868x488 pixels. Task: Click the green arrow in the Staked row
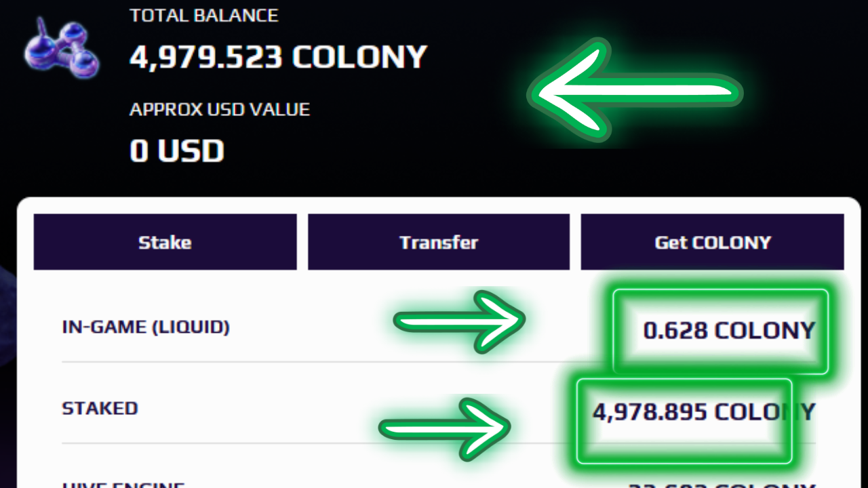pos(443,428)
